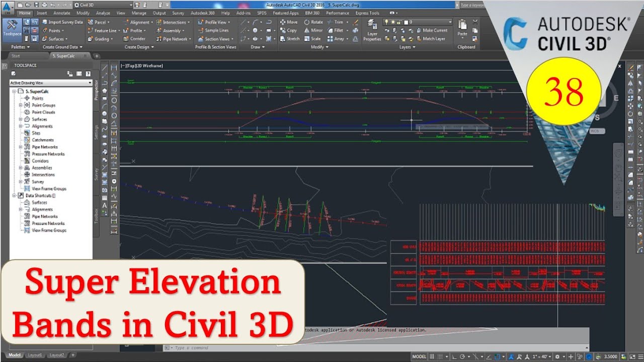The image size is (644, 362).
Task: Collapse the Data Shortcuts tree node
Action: 14,195
